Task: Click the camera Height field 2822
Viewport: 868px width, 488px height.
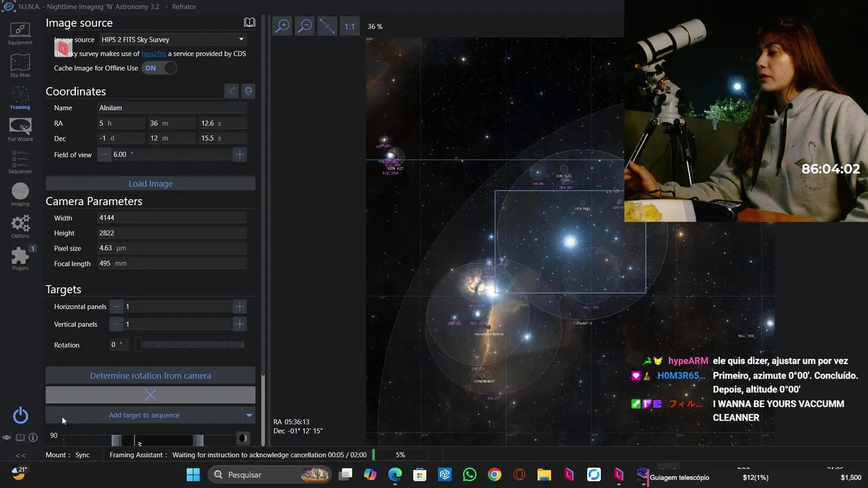Action: click(x=172, y=233)
